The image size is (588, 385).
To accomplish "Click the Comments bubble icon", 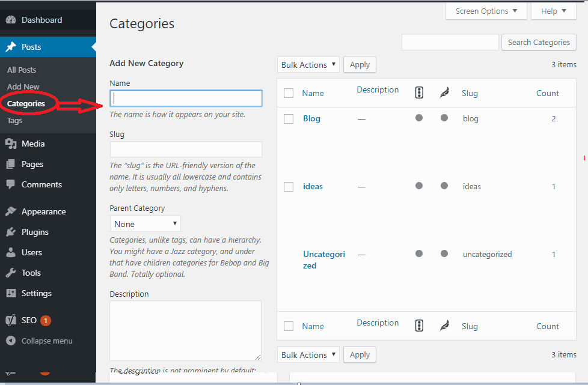I will tap(11, 184).
